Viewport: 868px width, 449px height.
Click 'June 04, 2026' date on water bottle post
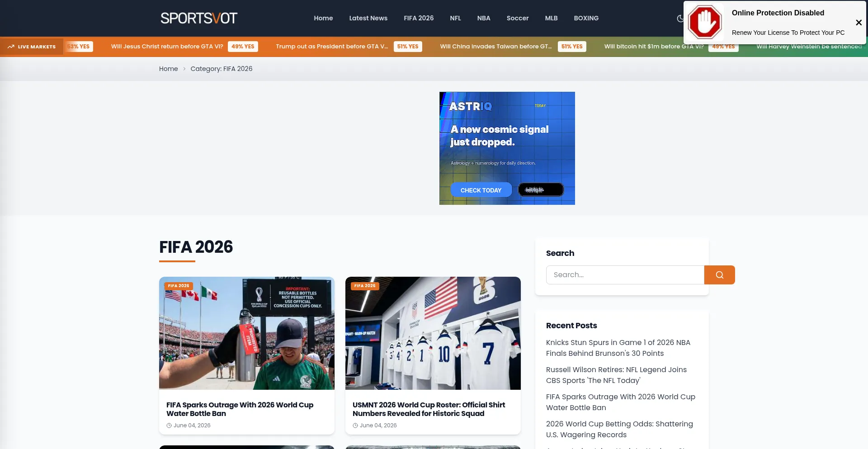(192, 425)
